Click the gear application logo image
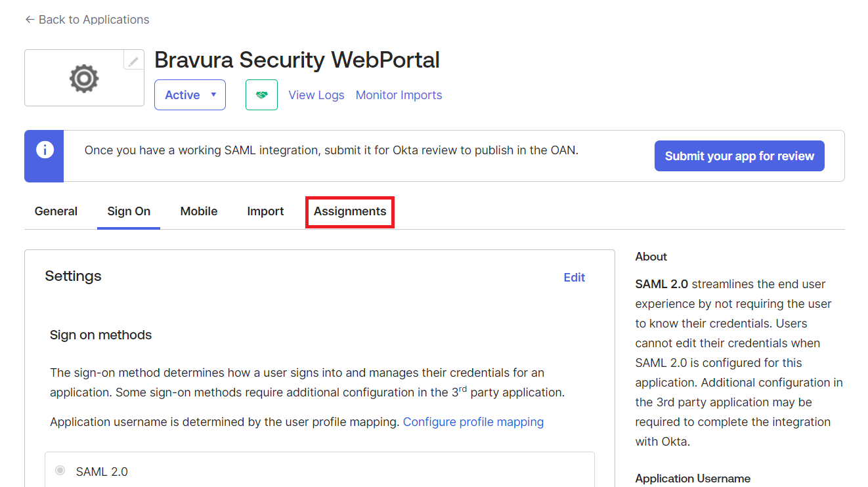 [84, 78]
